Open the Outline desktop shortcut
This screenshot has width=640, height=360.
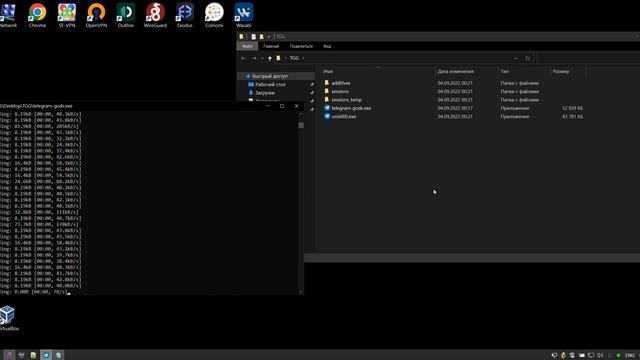tap(126, 15)
